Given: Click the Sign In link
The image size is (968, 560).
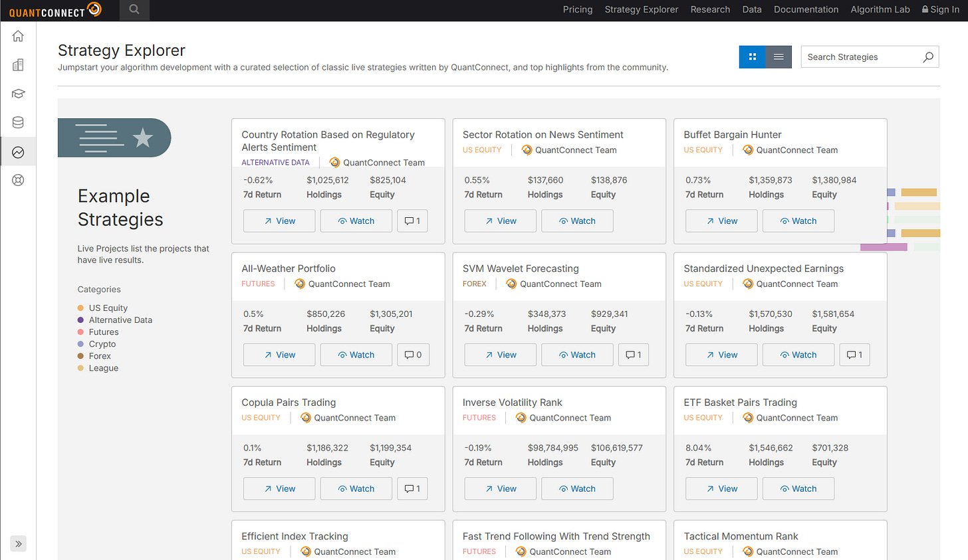Looking at the screenshot, I should [940, 9].
